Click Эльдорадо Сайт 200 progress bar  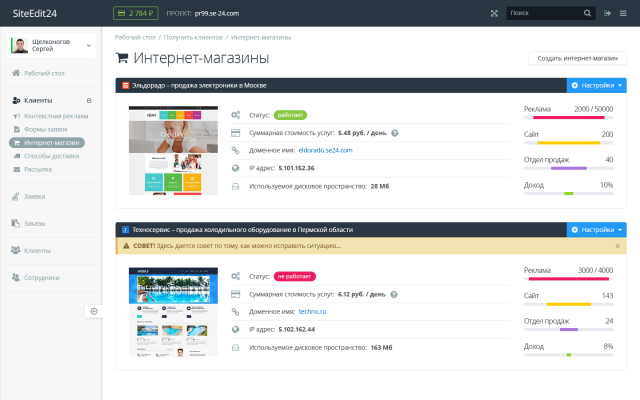tap(569, 143)
